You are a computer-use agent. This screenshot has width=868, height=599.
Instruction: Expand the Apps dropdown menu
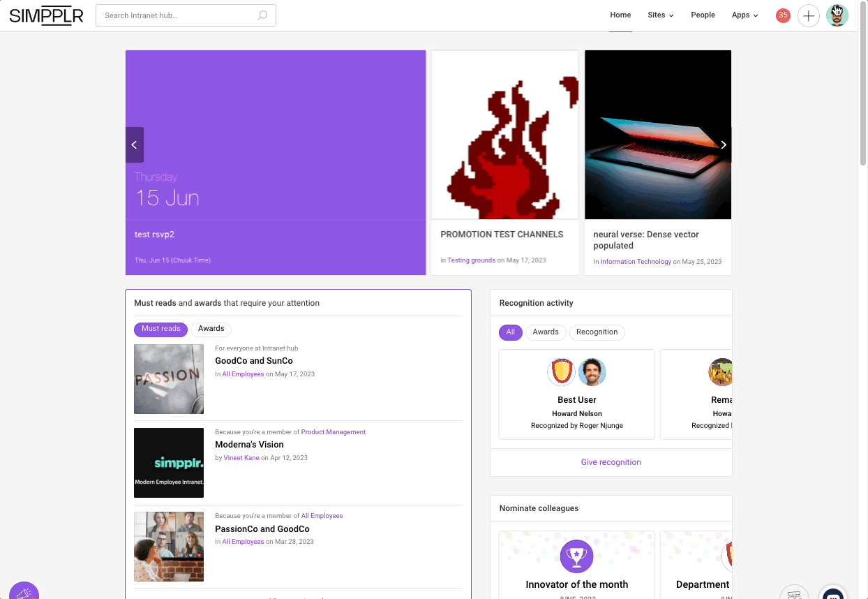tap(744, 15)
